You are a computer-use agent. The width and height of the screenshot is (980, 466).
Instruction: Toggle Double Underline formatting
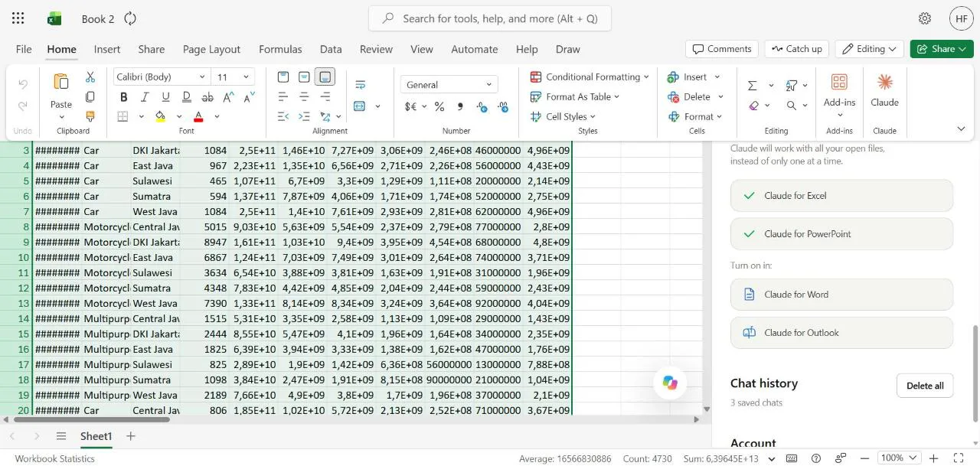tap(186, 97)
